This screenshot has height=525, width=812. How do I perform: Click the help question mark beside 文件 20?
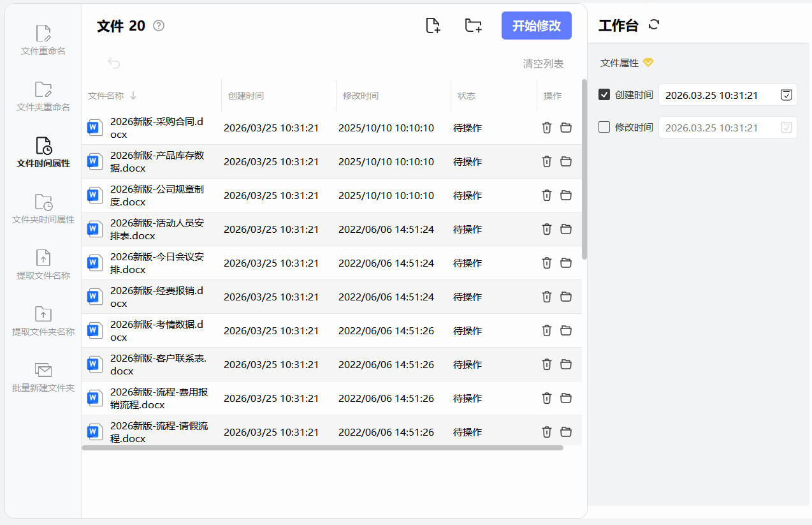click(x=159, y=26)
